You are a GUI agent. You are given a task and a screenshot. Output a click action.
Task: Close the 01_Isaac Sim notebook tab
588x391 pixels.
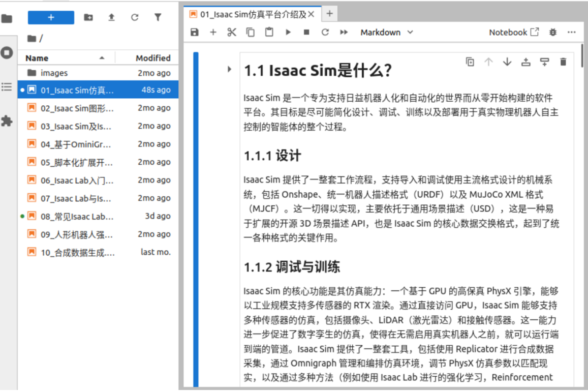[x=311, y=14]
